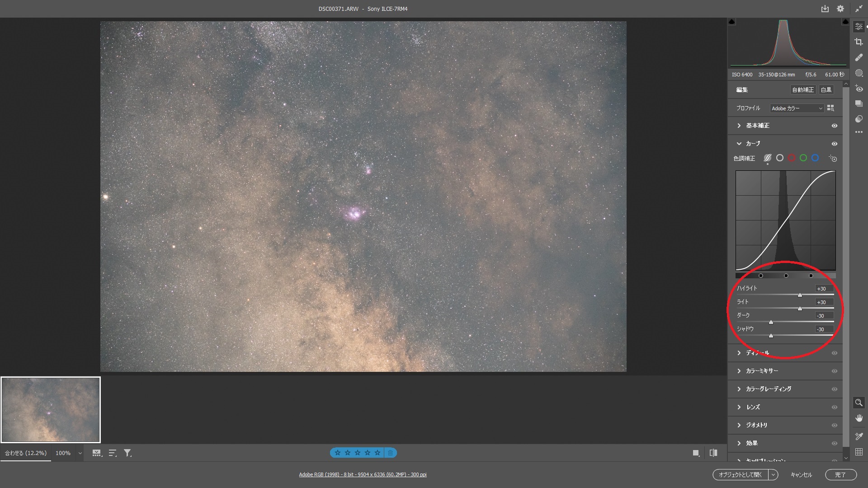The image size is (868, 488).
Task: Open the Adobe カラー profile dropdown
Action: pos(797,108)
